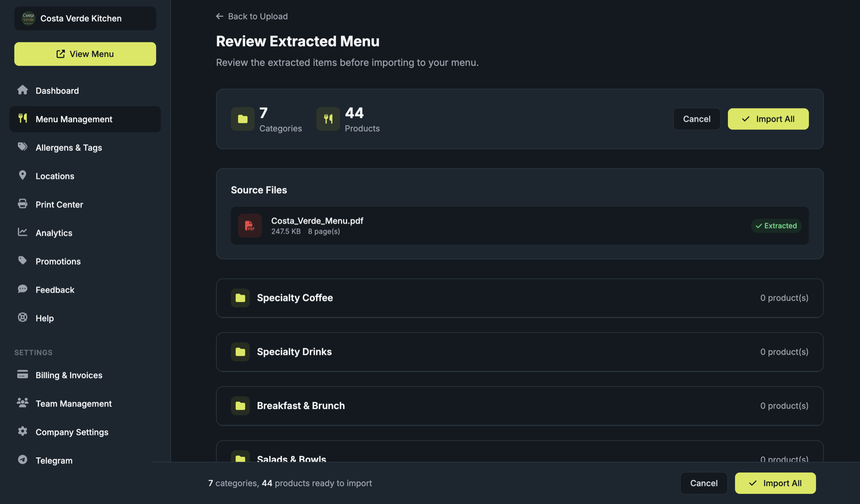Viewport: 860px width, 504px height.
Task: Navigate to Analytics
Action: click(x=85, y=233)
